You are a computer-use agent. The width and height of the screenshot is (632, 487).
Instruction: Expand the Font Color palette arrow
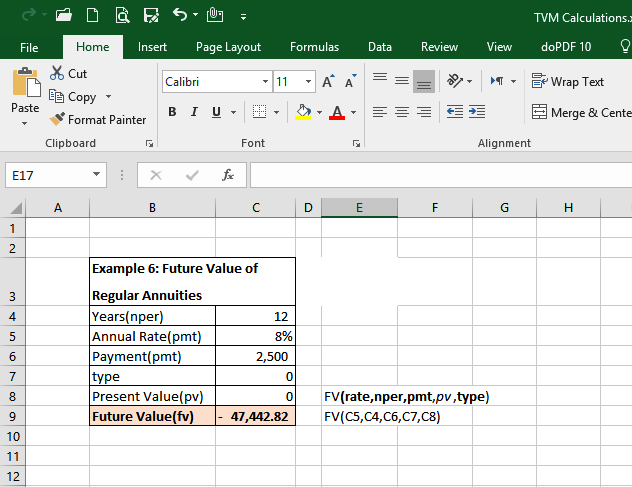[x=353, y=112]
